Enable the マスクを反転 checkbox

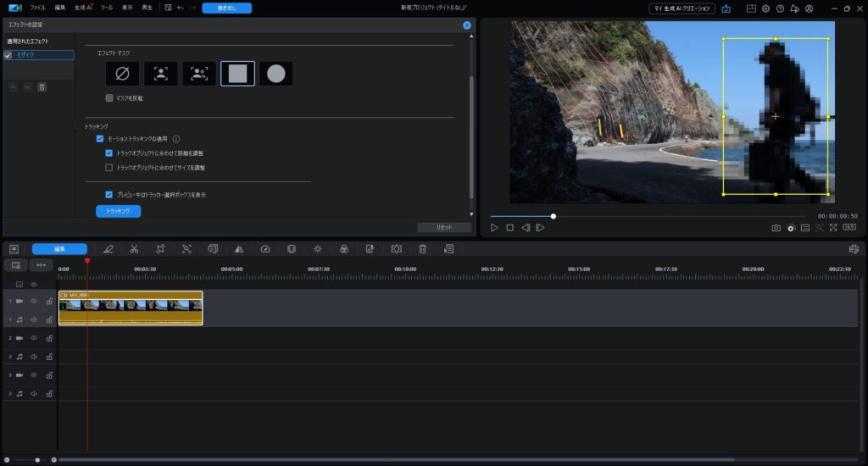109,98
